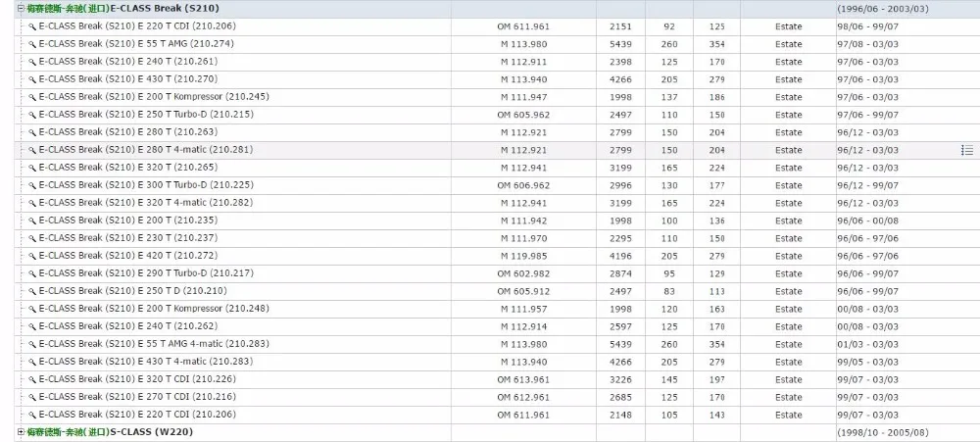Click the magnifier icon for E 320 T 4-matic (210.282)

[x=32, y=203]
